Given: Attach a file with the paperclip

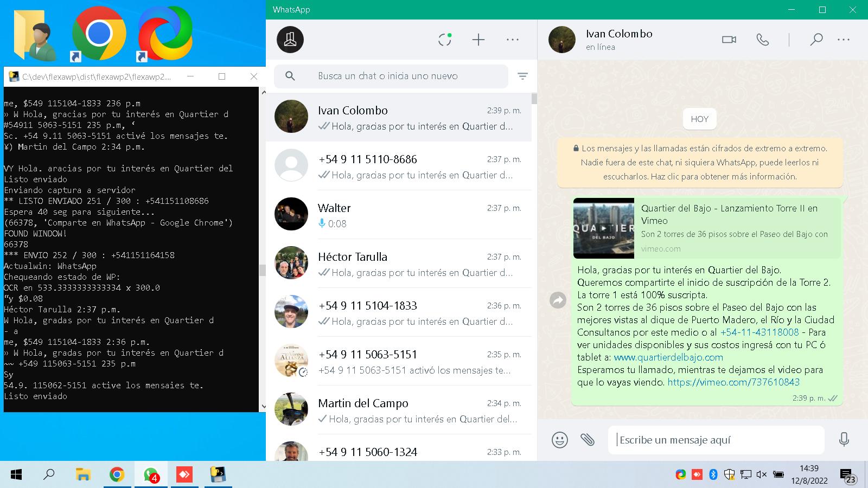Looking at the screenshot, I should tap(588, 440).
